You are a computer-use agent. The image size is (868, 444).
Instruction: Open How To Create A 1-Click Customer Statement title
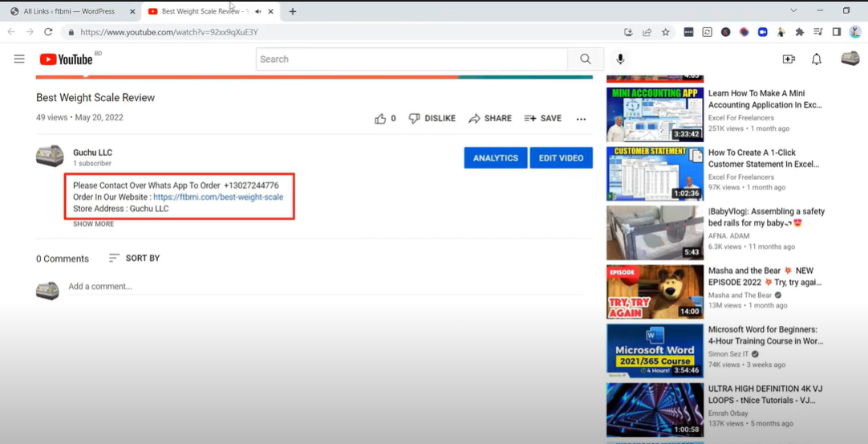[x=765, y=158]
